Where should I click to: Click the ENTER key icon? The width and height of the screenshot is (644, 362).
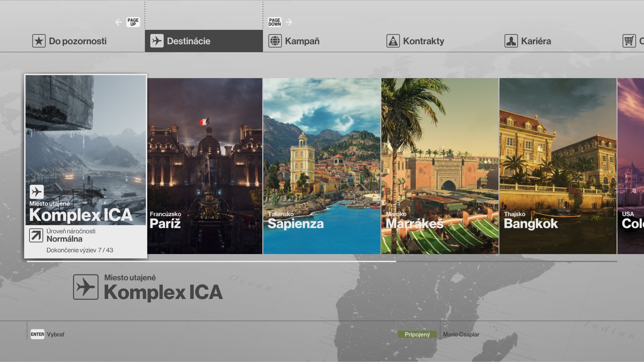click(38, 334)
